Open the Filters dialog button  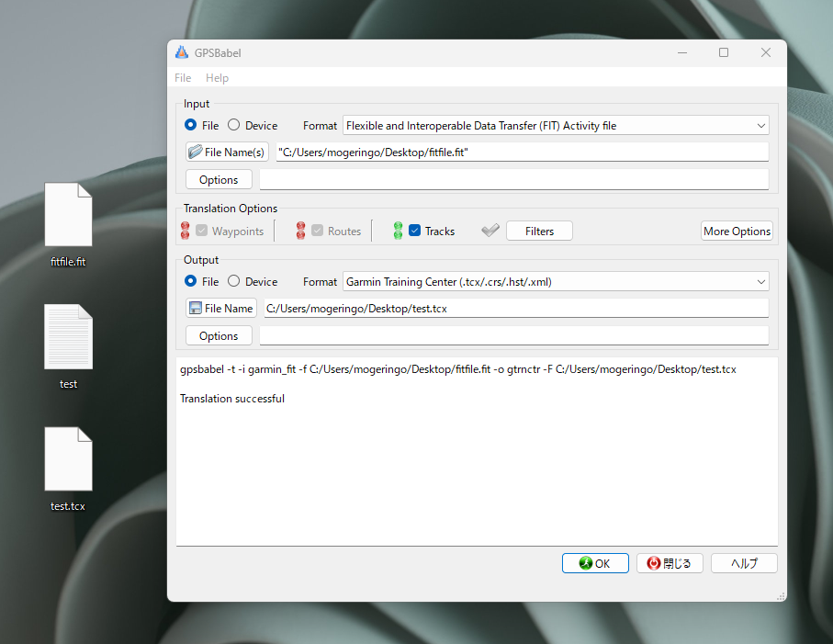pyautogui.click(x=539, y=232)
